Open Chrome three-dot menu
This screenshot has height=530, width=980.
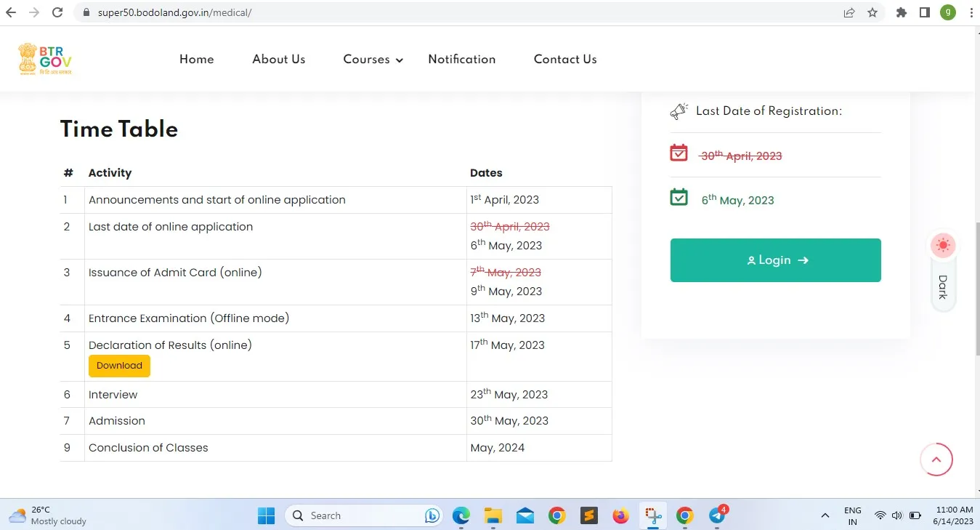click(x=970, y=12)
